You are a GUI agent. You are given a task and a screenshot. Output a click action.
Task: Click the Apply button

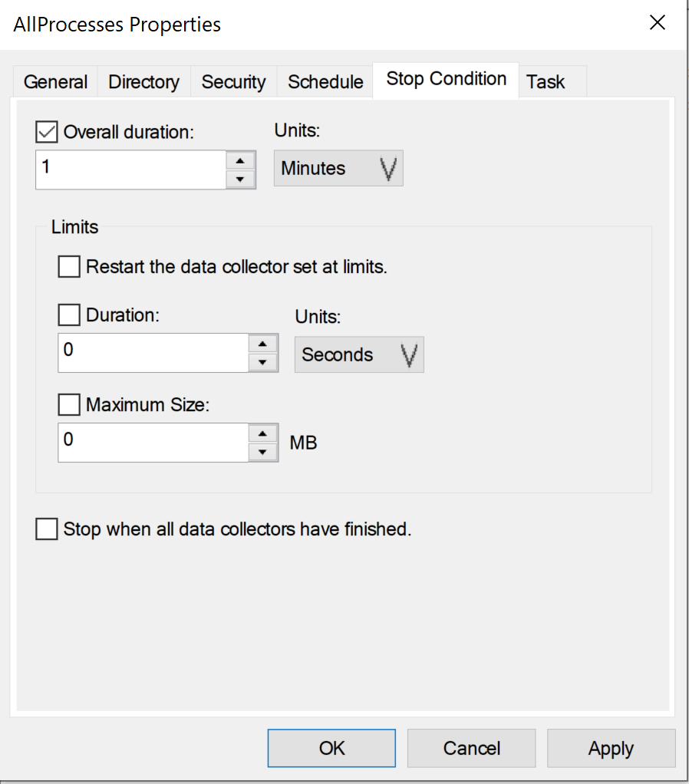tap(611, 749)
